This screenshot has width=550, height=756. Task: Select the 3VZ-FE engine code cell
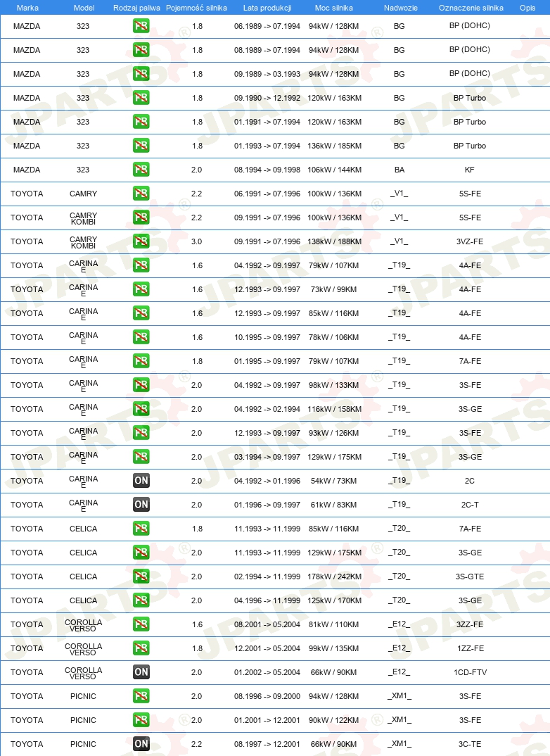point(470,241)
